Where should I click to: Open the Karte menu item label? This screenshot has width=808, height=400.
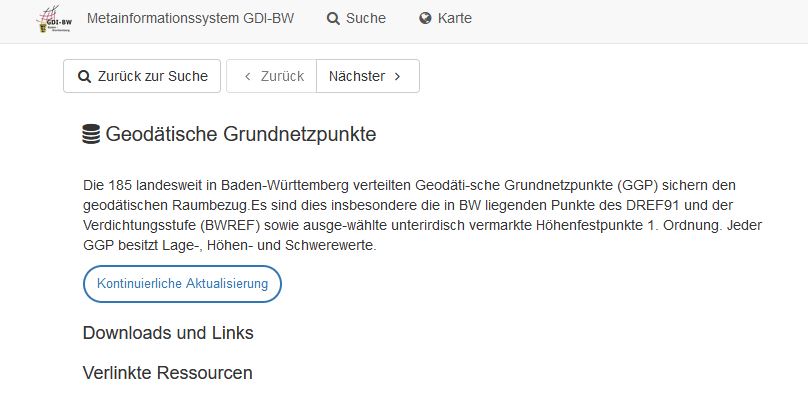455,18
